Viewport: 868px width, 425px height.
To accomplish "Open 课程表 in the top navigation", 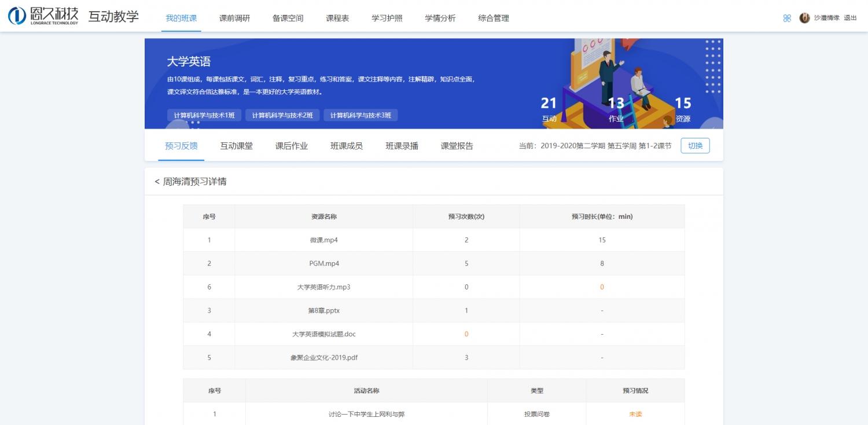I will point(337,18).
